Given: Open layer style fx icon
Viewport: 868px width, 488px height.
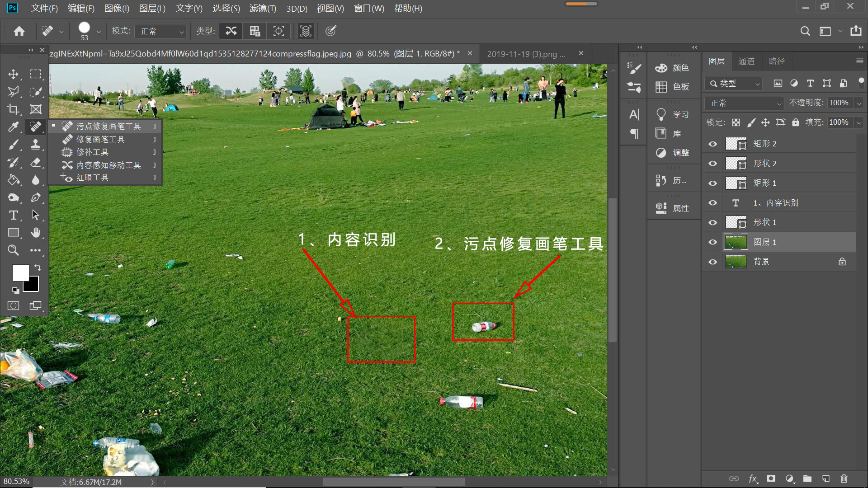Looking at the screenshot, I should click(753, 479).
